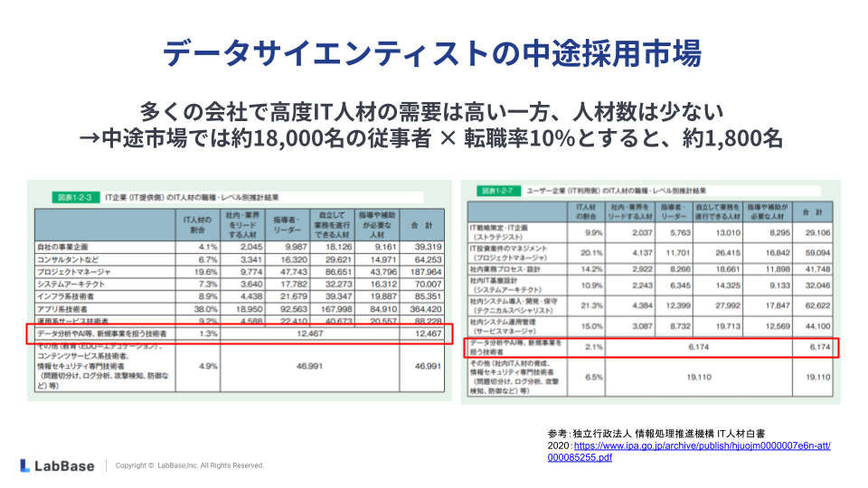Image resolution: width=868 pixels, height=488 pixels.
Task: Click the 図表1-2-7 label badge
Action: (495, 192)
